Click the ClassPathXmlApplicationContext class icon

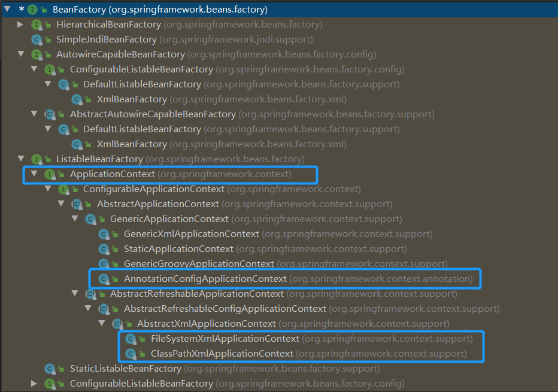[131, 354]
